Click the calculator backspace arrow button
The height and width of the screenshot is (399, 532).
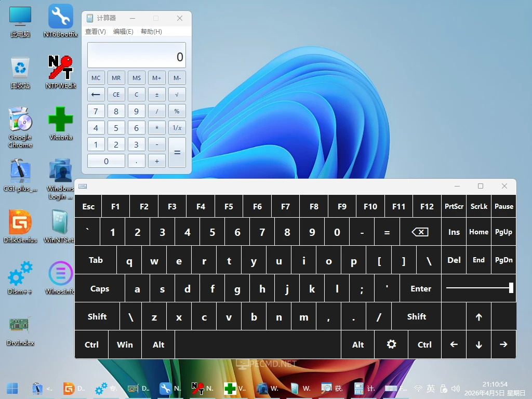pyautogui.click(x=96, y=95)
